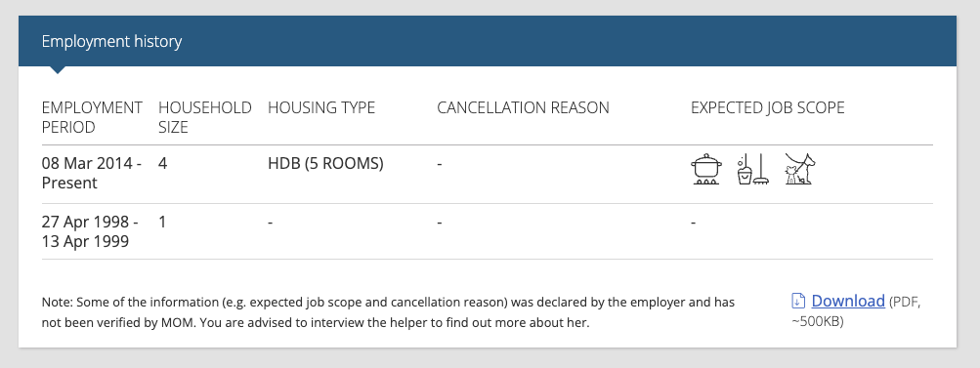Viewport: 980px width, 368px height.
Task: Click the header's downward pointer triangle
Action: click(57, 70)
